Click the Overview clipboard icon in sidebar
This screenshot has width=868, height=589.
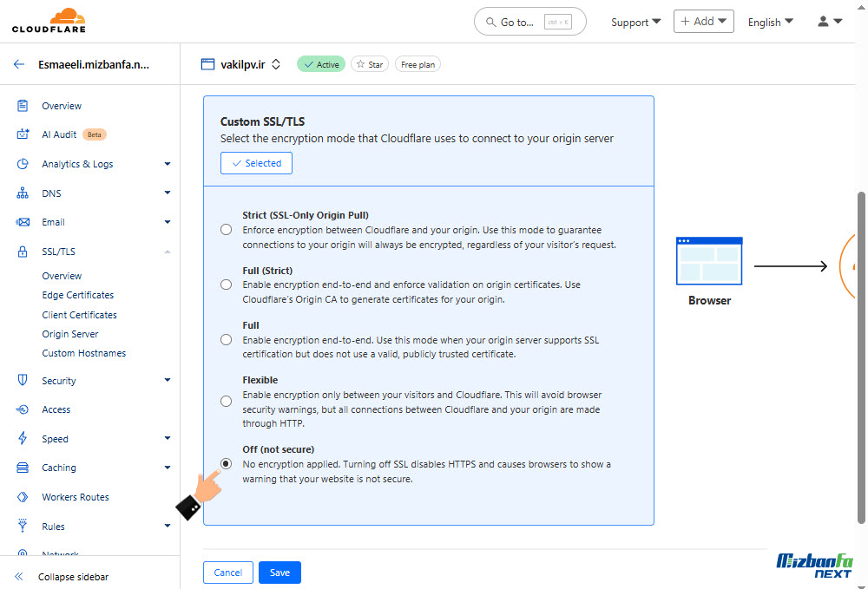pos(23,106)
